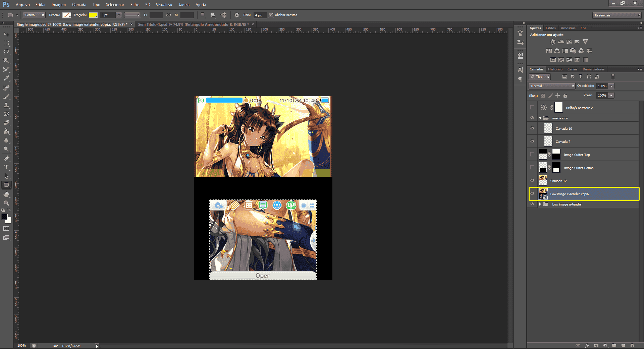Image resolution: width=644 pixels, height=349 pixels.
Task: Hide the image icon group
Action: tap(532, 118)
